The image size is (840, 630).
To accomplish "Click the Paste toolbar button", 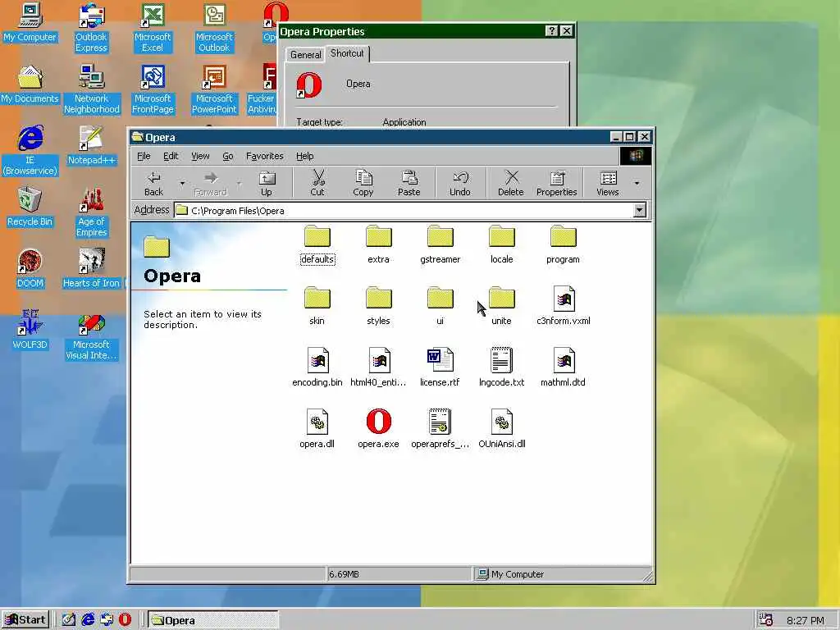I will tap(409, 183).
